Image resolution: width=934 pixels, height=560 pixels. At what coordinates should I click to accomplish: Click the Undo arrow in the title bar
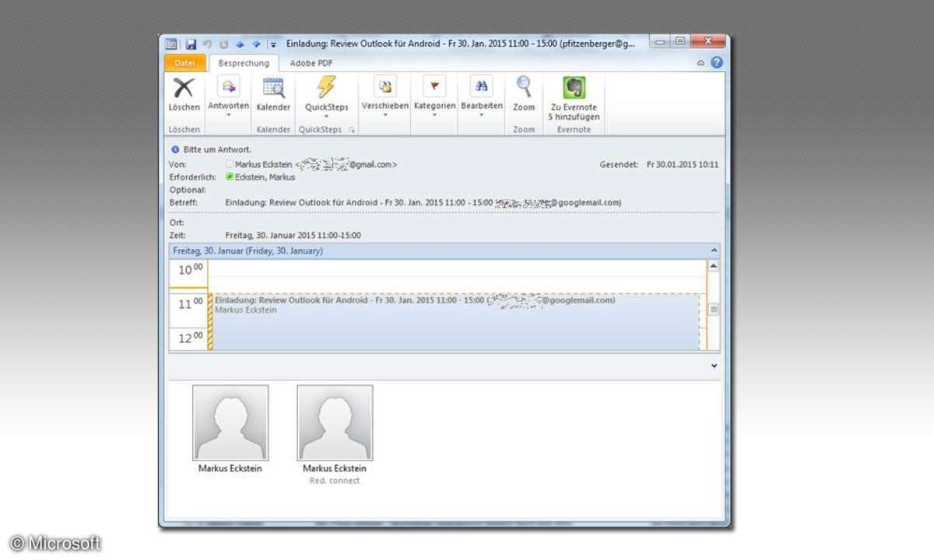click(x=207, y=44)
